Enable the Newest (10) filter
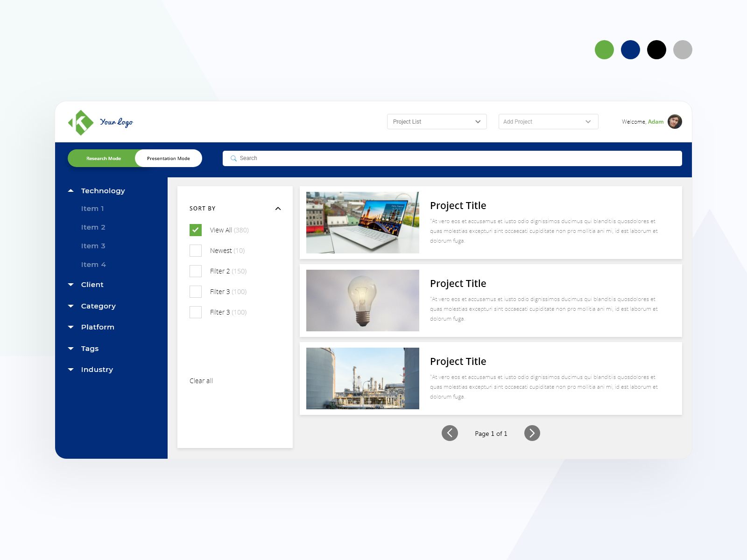The height and width of the screenshot is (560, 747). tap(196, 250)
